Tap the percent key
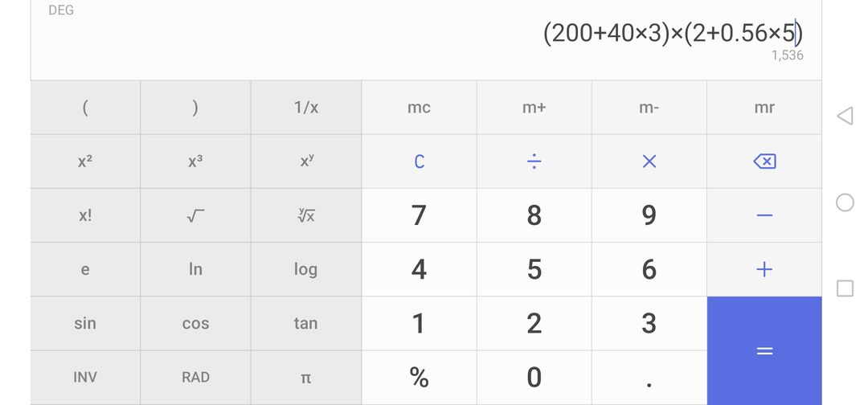The height and width of the screenshot is (405, 868). 419,378
